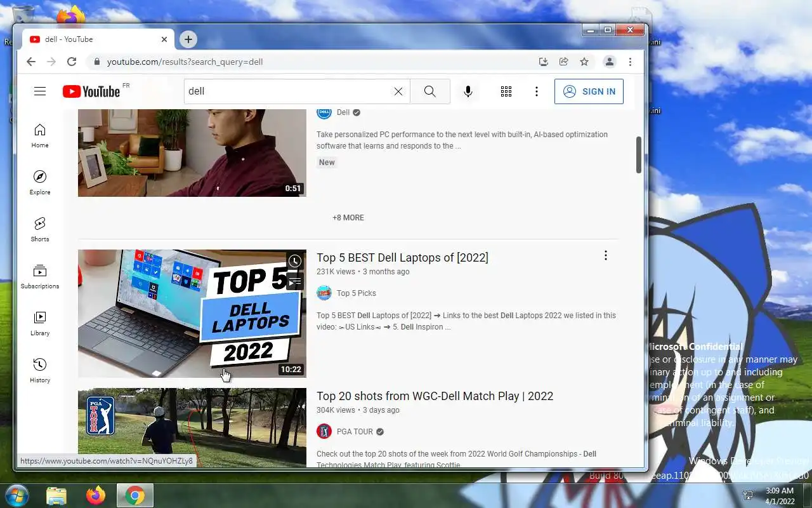812x508 pixels.
Task: Open the Windows Start button
Action: tap(16, 495)
